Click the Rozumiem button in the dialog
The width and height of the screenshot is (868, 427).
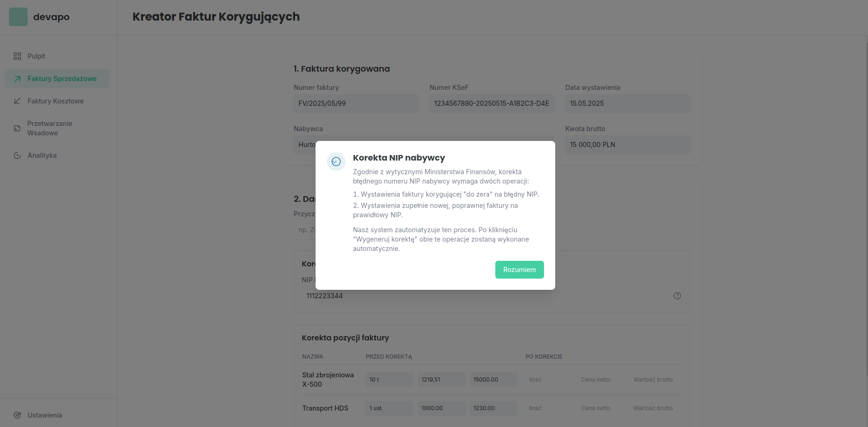coord(519,270)
